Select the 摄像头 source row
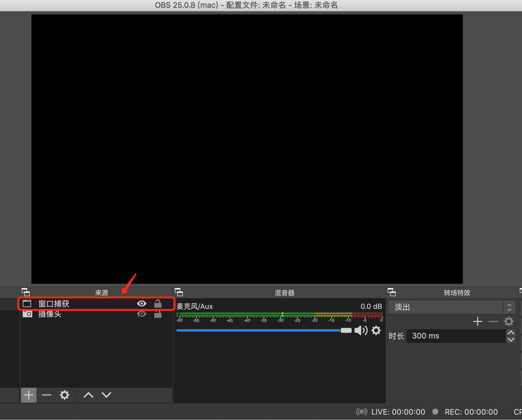This screenshot has height=420, width=522. (x=96, y=314)
